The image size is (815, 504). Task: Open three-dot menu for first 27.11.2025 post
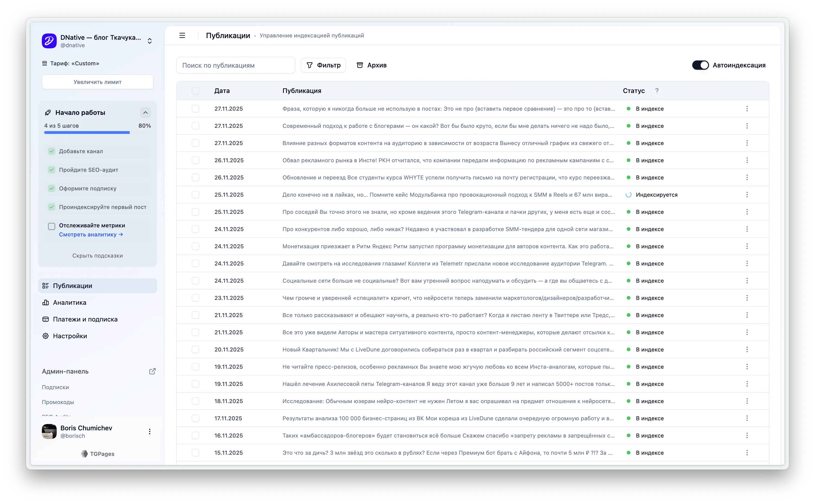[747, 109]
